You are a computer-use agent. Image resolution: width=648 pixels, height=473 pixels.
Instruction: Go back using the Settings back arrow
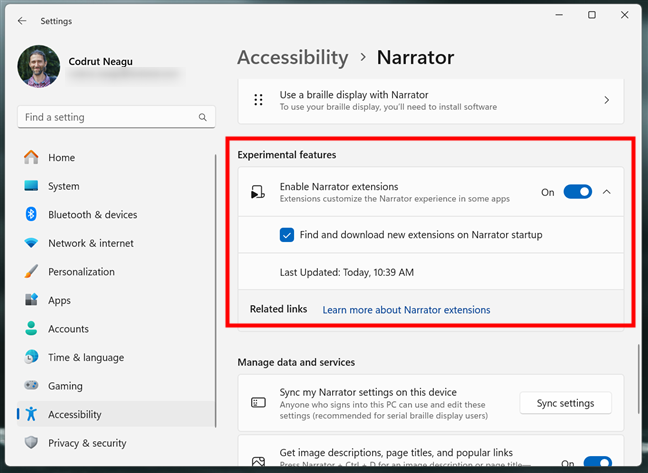(22, 21)
